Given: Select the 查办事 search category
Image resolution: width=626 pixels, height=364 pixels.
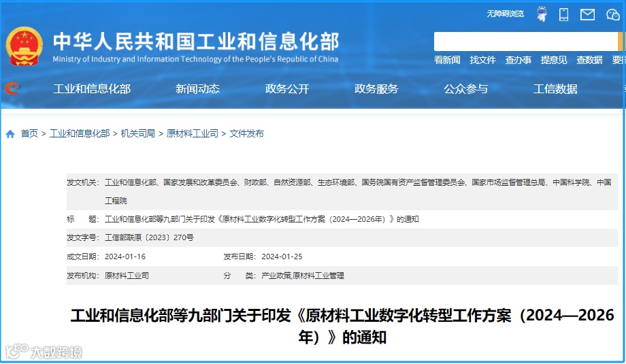Looking at the screenshot, I should pyautogui.click(x=518, y=60).
